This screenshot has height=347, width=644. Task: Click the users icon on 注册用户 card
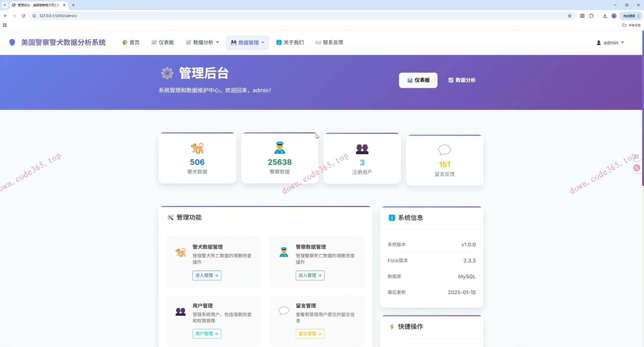(x=362, y=149)
